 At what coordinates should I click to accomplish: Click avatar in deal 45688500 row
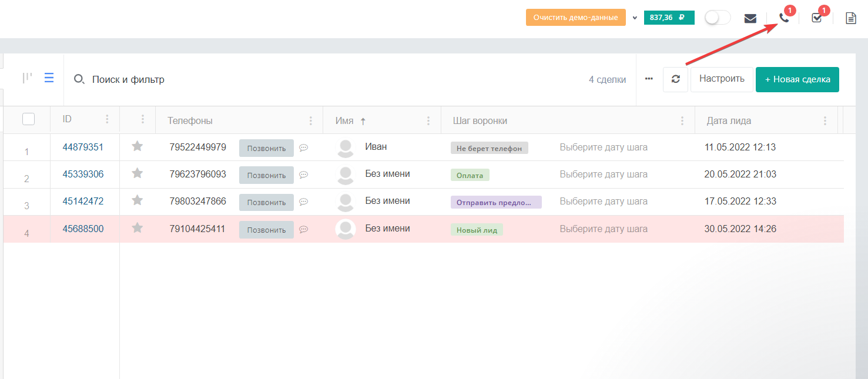click(x=346, y=229)
